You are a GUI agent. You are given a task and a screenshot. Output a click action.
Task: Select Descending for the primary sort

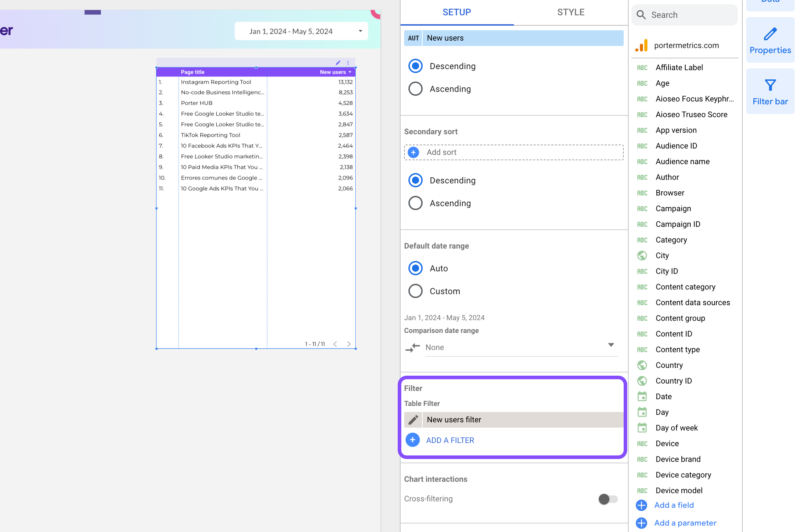[416, 66]
